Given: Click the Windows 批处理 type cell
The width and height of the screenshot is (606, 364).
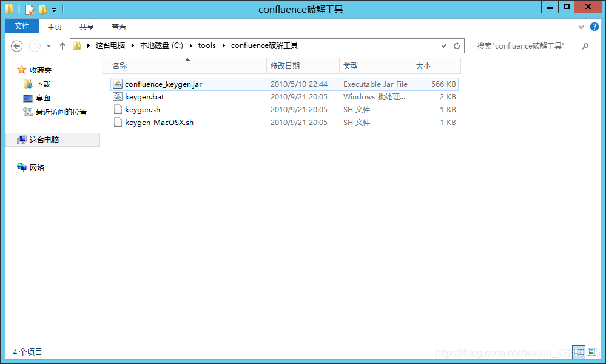Looking at the screenshot, I should tap(374, 96).
